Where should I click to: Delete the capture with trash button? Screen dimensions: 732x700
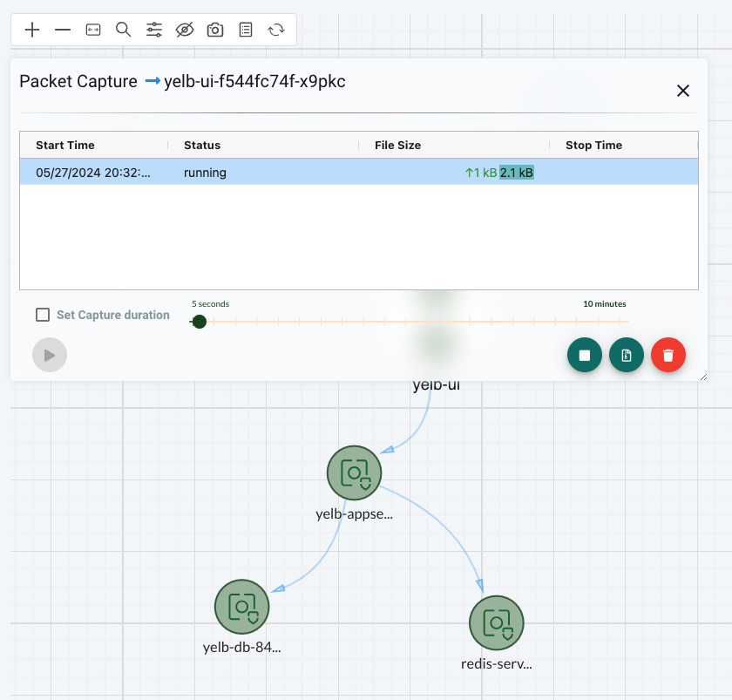point(668,355)
